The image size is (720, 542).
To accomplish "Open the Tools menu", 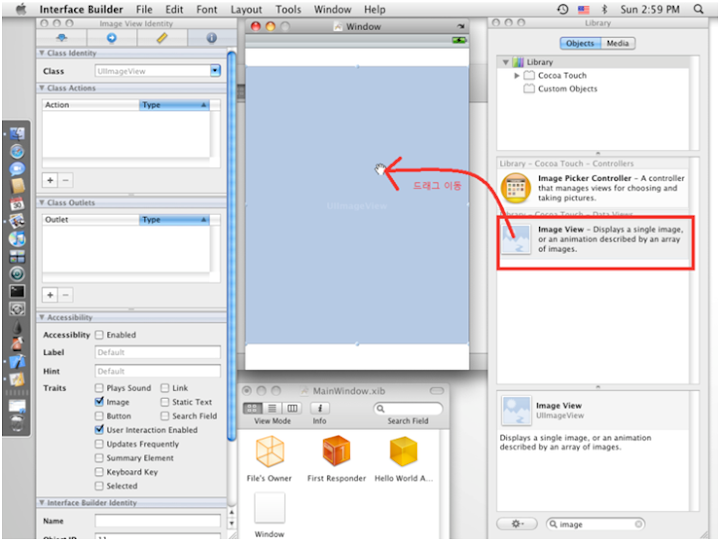I will click(288, 9).
